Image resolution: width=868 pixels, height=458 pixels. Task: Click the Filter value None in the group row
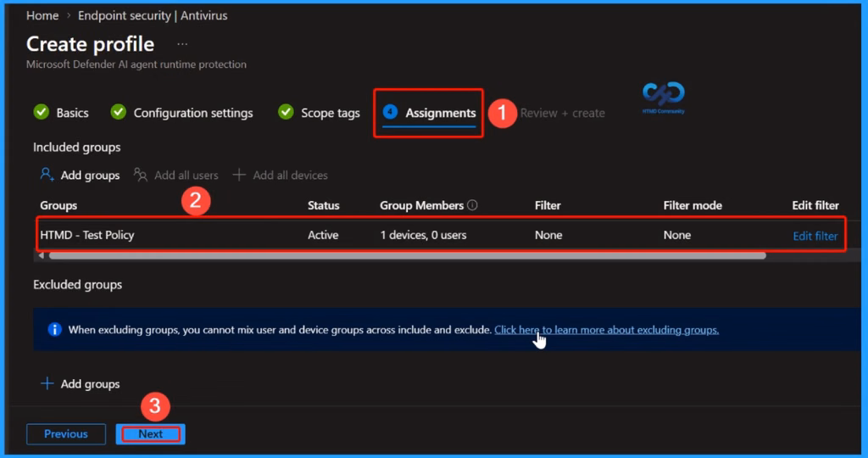[x=548, y=235]
